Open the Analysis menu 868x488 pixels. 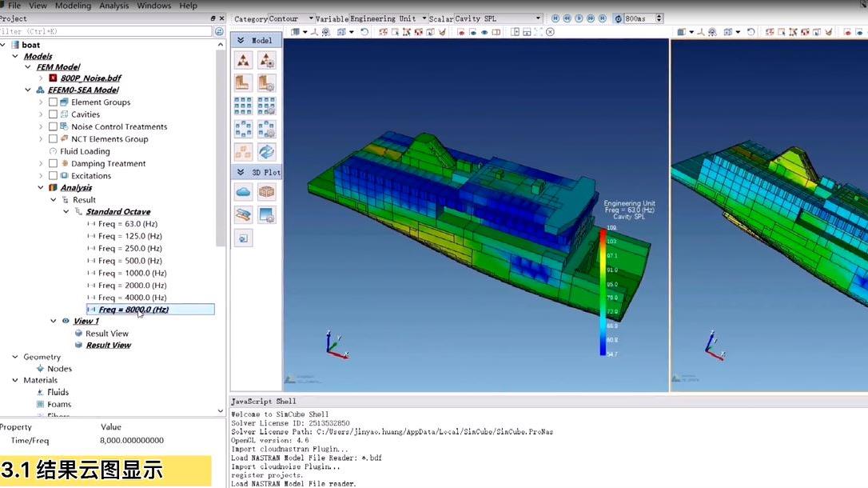[x=114, y=6]
